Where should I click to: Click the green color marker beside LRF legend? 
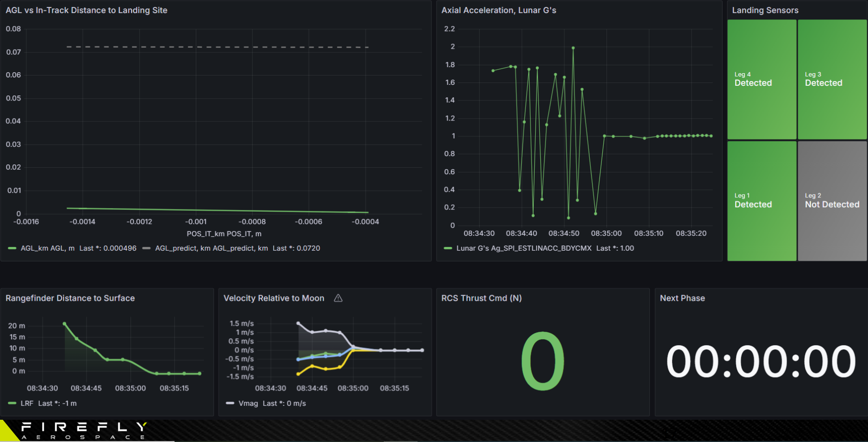pos(12,404)
